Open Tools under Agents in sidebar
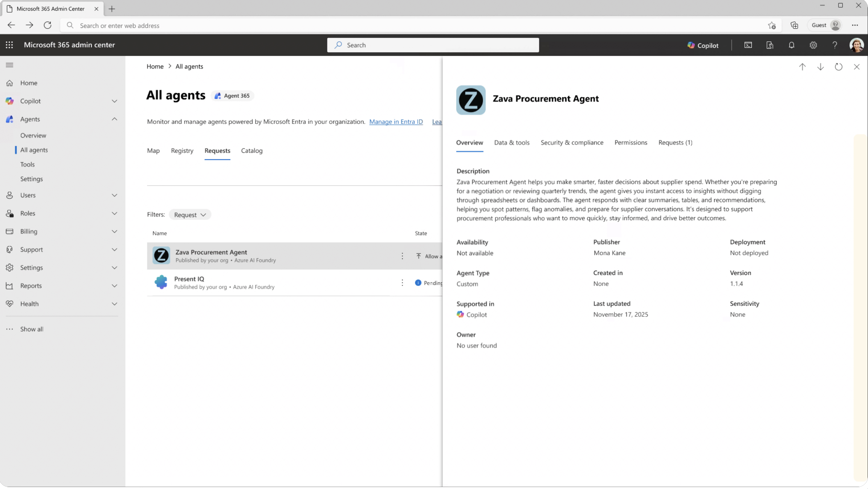Image resolution: width=868 pixels, height=489 pixels. pyautogui.click(x=27, y=164)
